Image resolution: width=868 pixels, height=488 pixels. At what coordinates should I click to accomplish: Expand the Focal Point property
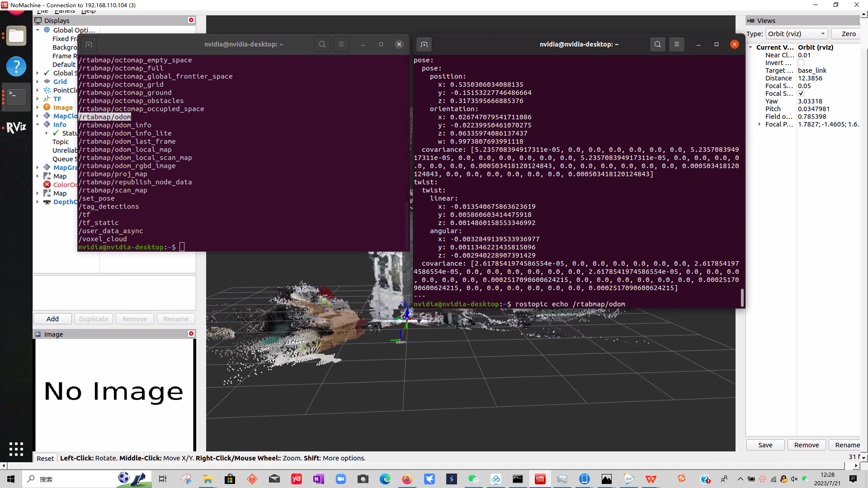(759, 124)
